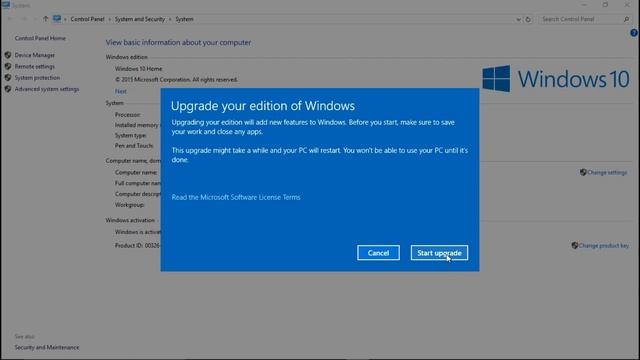Click the Remote settings shield icon
The image size is (640, 360).
tap(8, 66)
